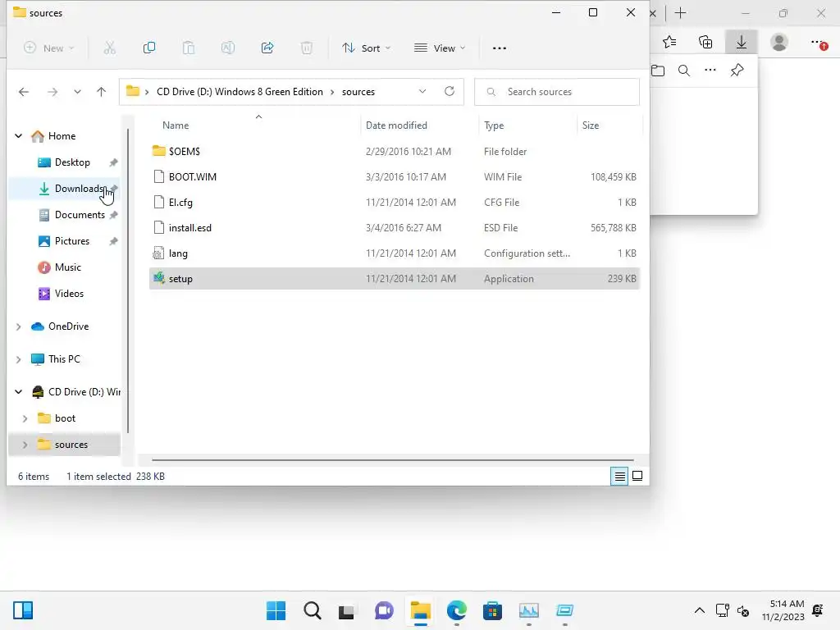The image size is (840, 630).
Task: Go up one folder level
Action: [x=101, y=92]
